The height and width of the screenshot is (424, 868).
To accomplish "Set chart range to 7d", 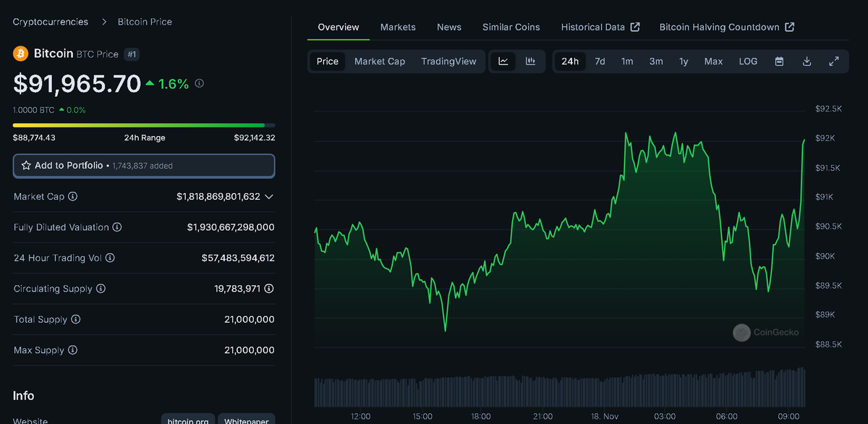I will tap(600, 62).
